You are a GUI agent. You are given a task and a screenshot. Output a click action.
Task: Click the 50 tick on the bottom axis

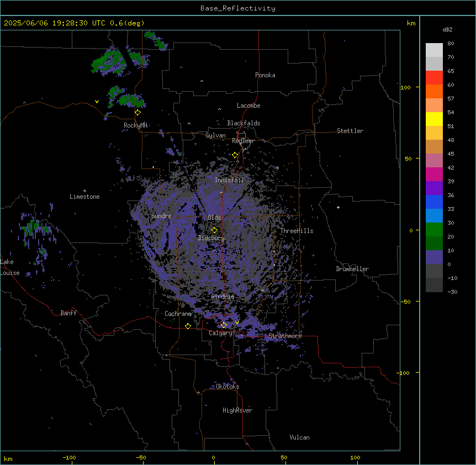tap(284, 457)
